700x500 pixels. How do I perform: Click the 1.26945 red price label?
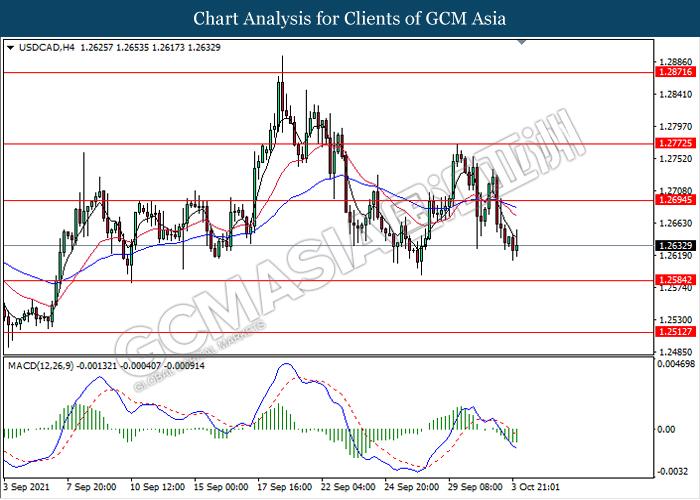point(671,200)
